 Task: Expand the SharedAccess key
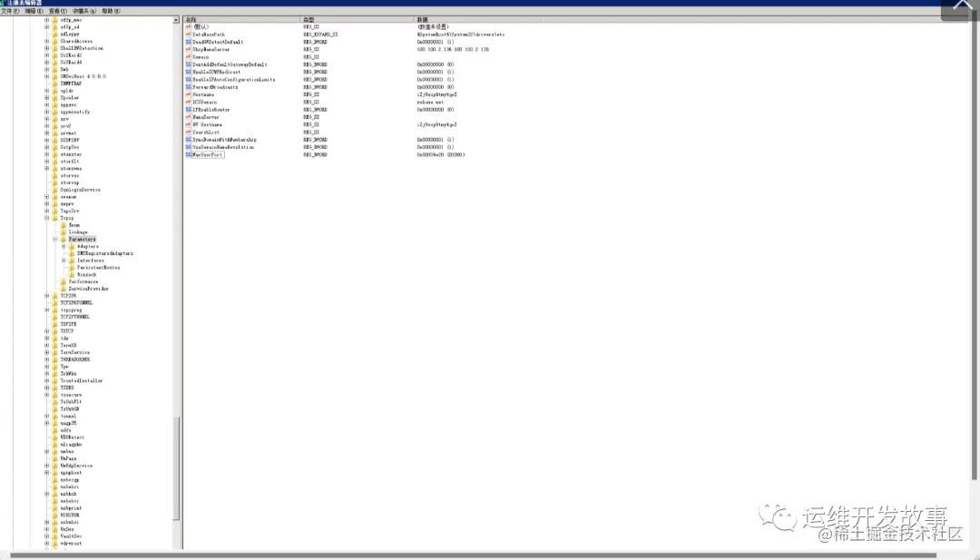[47, 41]
